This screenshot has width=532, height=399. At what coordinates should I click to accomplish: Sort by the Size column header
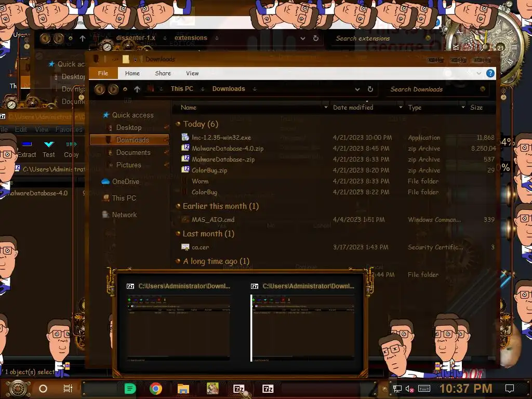[476, 108]
